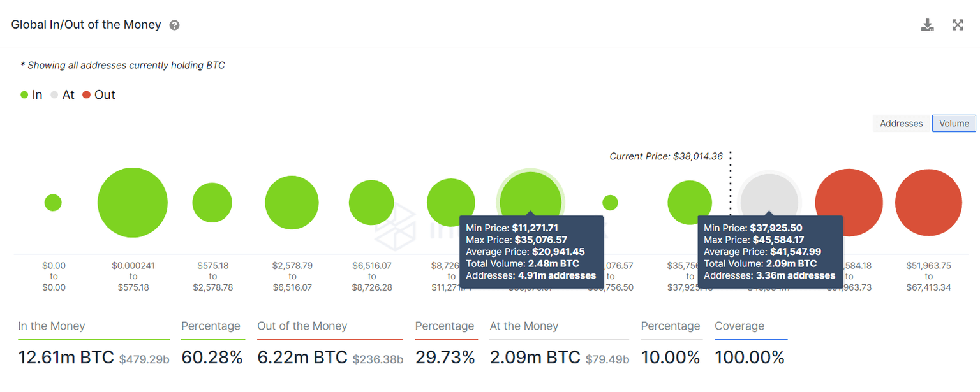980x392 pixels.
Task: Click the Coverage heading label
Action: tap(739, 326)
